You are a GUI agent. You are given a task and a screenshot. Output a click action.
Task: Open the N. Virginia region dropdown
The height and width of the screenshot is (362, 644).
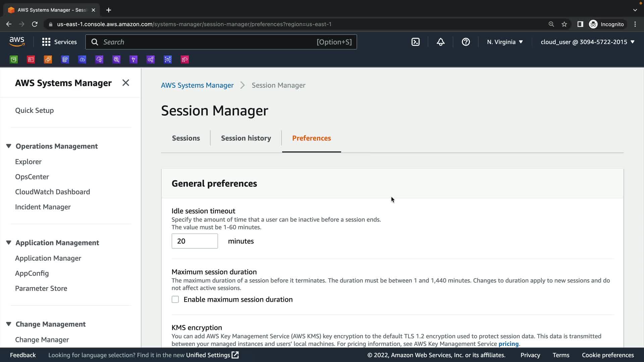505,42
